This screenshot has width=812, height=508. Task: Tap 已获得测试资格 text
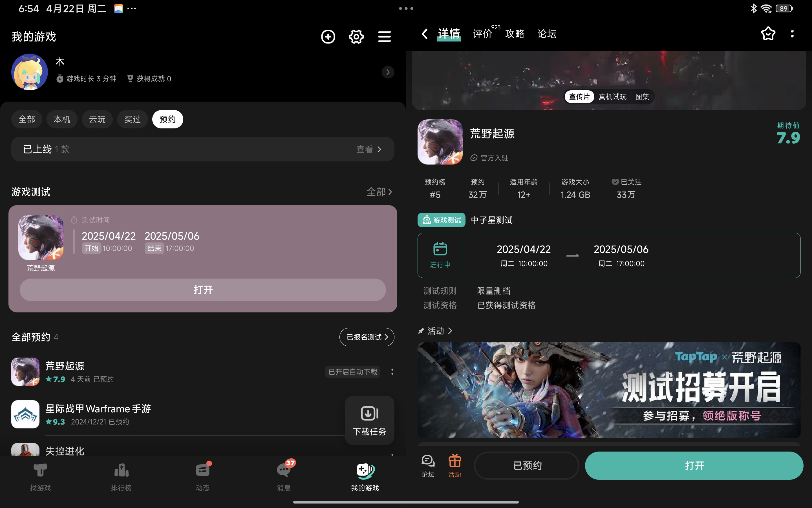506,305
